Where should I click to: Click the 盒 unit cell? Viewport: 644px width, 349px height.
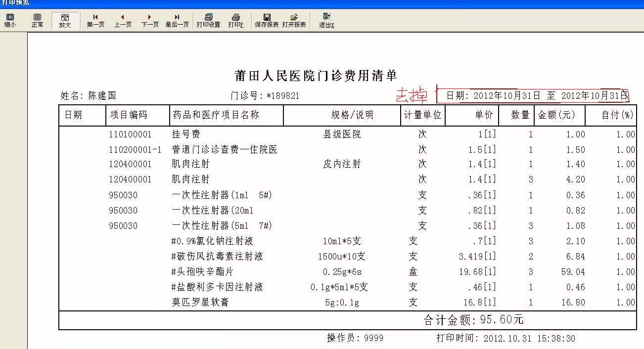pos(413,272)
